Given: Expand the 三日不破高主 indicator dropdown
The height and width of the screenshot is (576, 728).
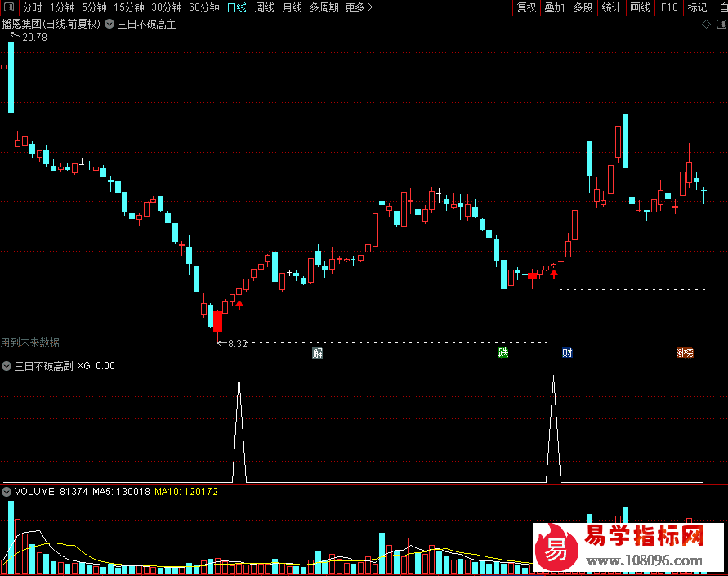Looking at the screenshot, I should (109, 25).
